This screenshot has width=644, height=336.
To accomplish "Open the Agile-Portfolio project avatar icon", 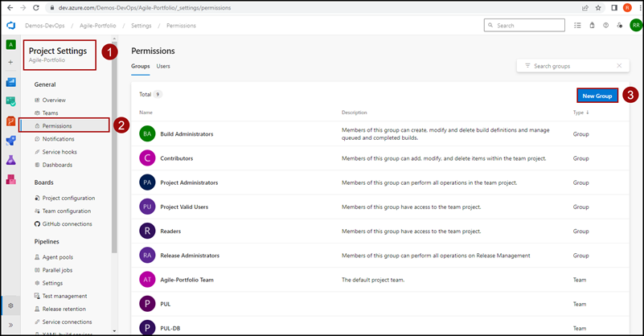I will (10, 44).
